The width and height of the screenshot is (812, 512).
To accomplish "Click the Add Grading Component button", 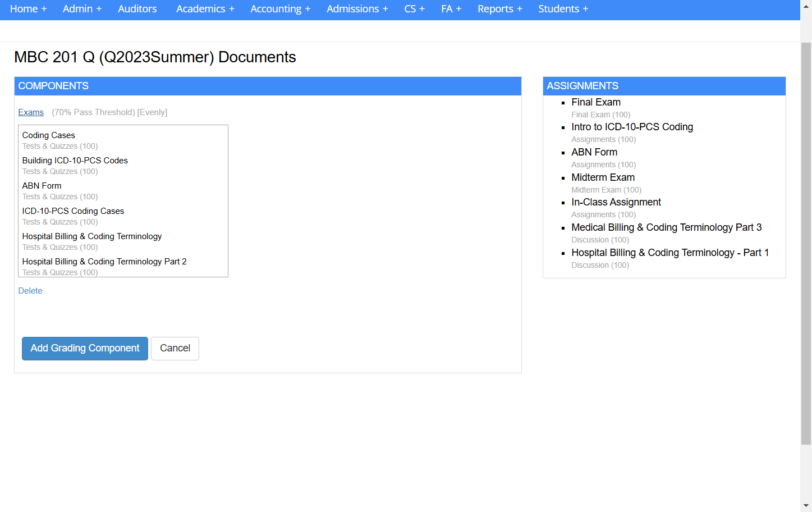I will pos(85,349).
